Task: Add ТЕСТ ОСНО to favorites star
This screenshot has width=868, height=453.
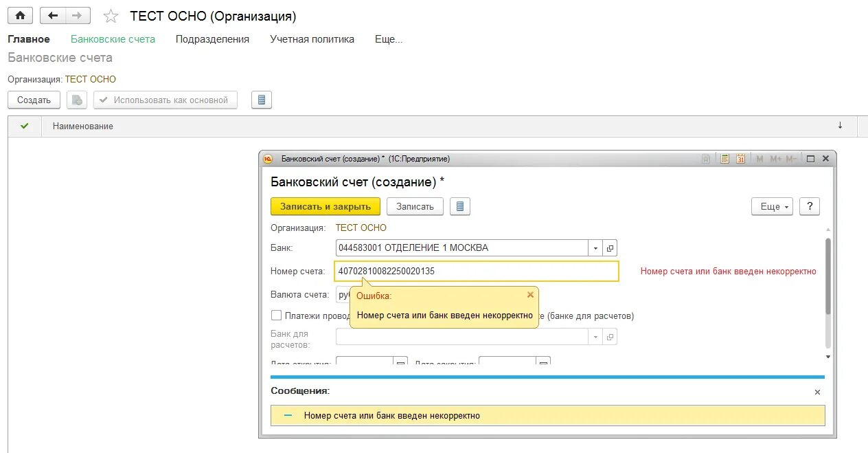Action: click(x=110, y=16)
